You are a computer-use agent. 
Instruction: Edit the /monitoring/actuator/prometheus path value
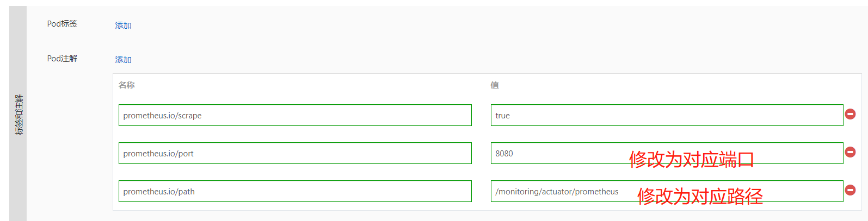point(557,192)
